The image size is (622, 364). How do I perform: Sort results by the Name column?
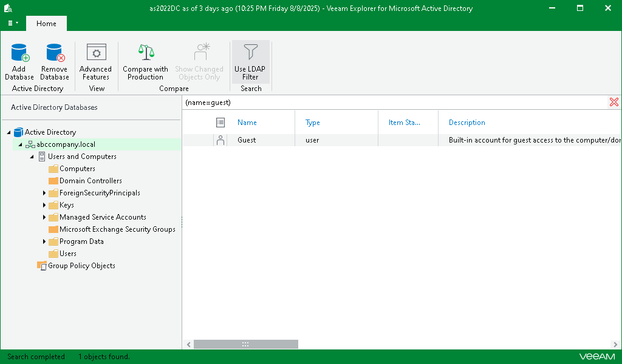click(x=245, y=122)
